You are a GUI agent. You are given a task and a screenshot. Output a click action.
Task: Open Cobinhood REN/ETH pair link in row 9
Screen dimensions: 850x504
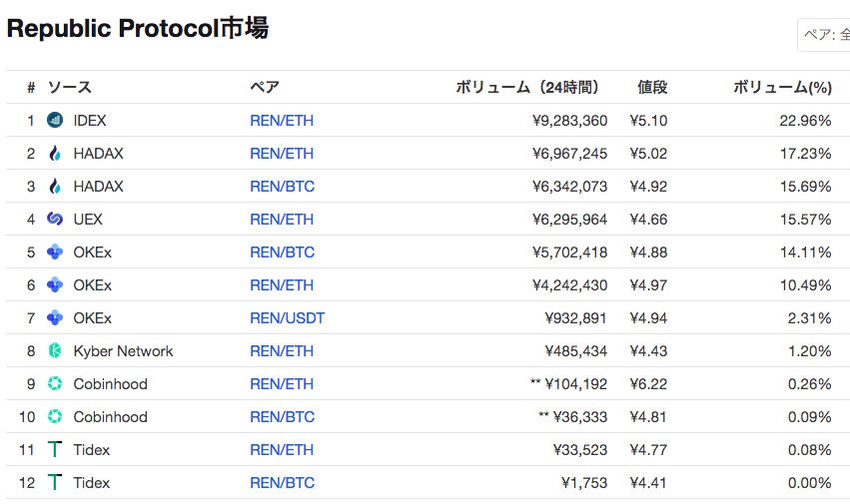pos(282,384)
